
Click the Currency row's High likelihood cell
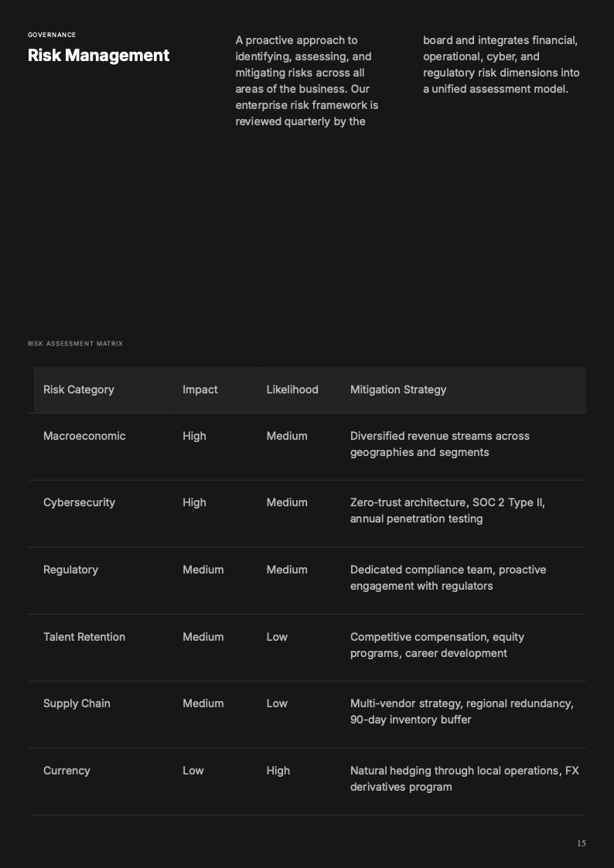pos(278,771)
